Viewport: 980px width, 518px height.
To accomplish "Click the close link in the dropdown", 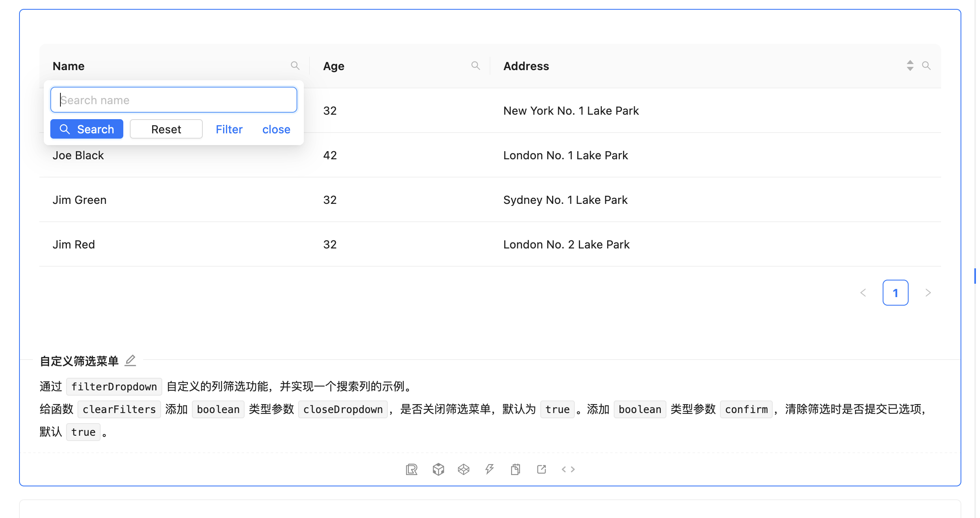I will click(276, 129).
